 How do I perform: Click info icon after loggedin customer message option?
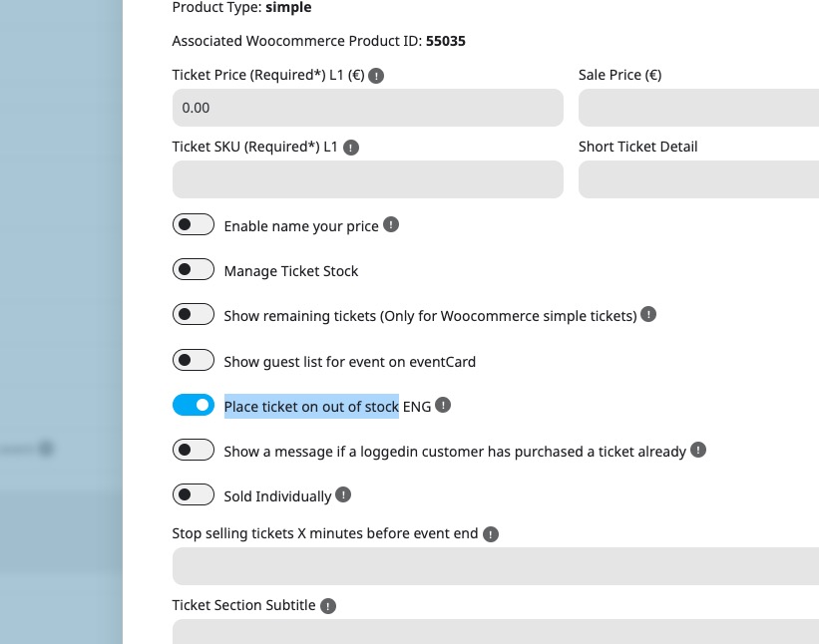pyautogui.click(x=698, y=450)
